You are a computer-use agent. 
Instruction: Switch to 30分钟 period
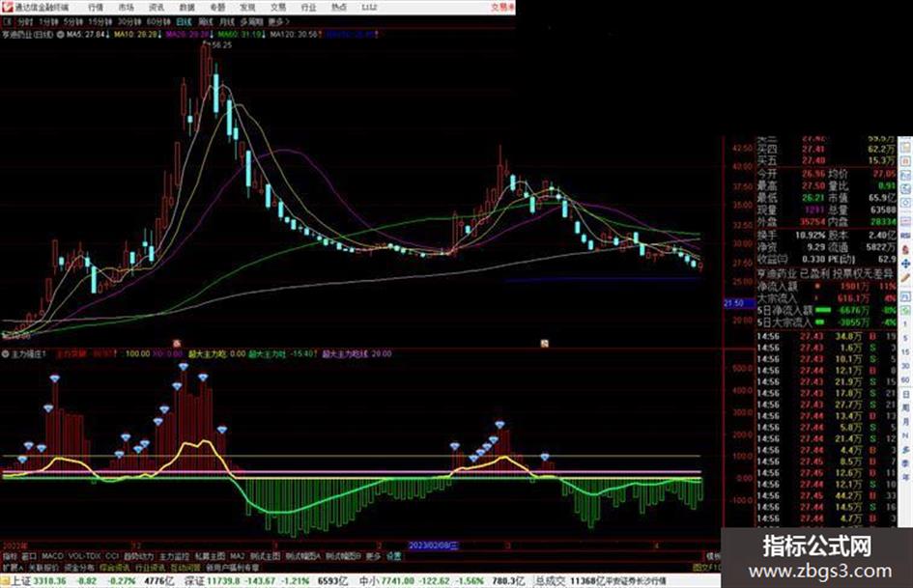point(129,22)
